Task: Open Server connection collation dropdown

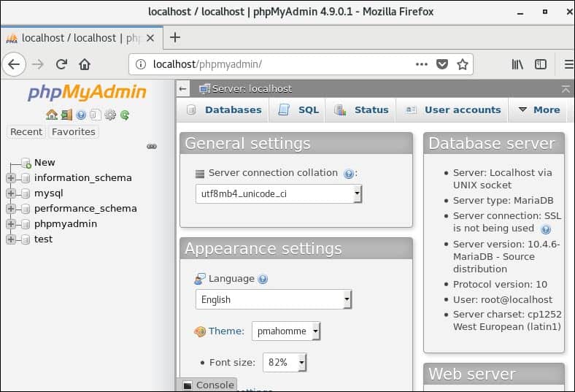Action: (x=279, y=194)
